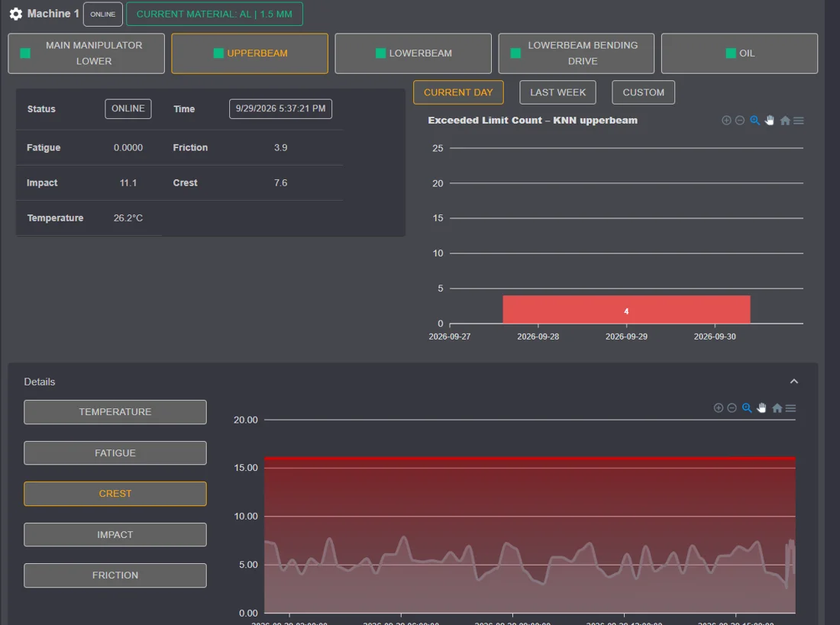Show the Impact detail chart

pyautogui.click(x=115, y=534)
